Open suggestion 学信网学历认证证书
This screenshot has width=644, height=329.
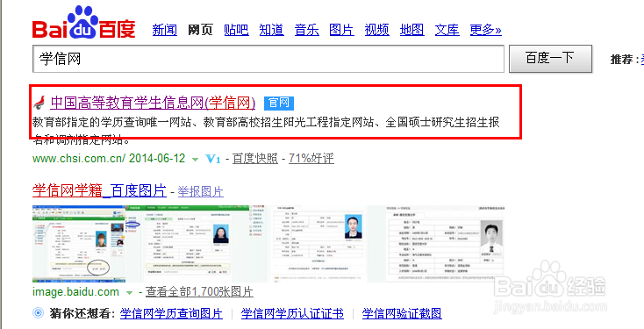pos(292,314)
